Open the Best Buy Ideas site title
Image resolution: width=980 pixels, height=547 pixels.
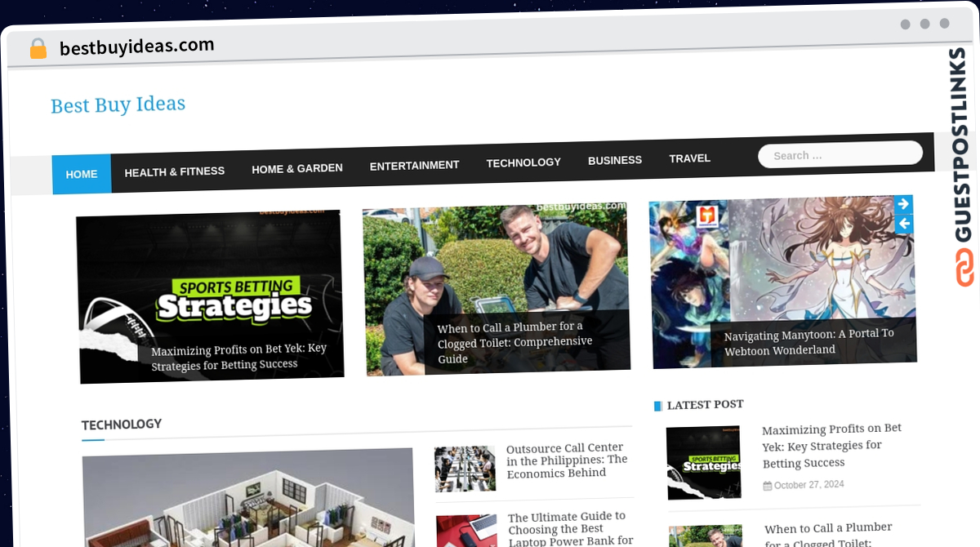pyautogui.click(x=118, y=105)
